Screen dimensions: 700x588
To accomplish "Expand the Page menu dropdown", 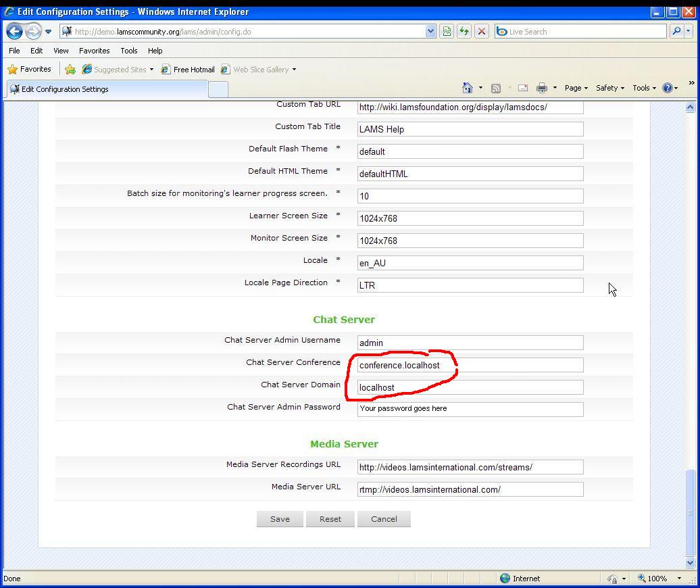I will pos(576,88).
